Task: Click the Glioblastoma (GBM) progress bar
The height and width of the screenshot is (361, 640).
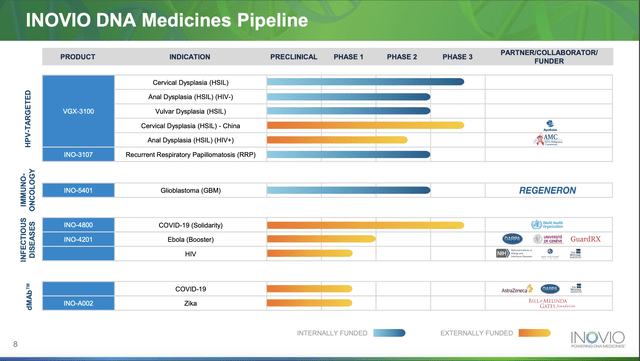Action: tap(349, 190)
